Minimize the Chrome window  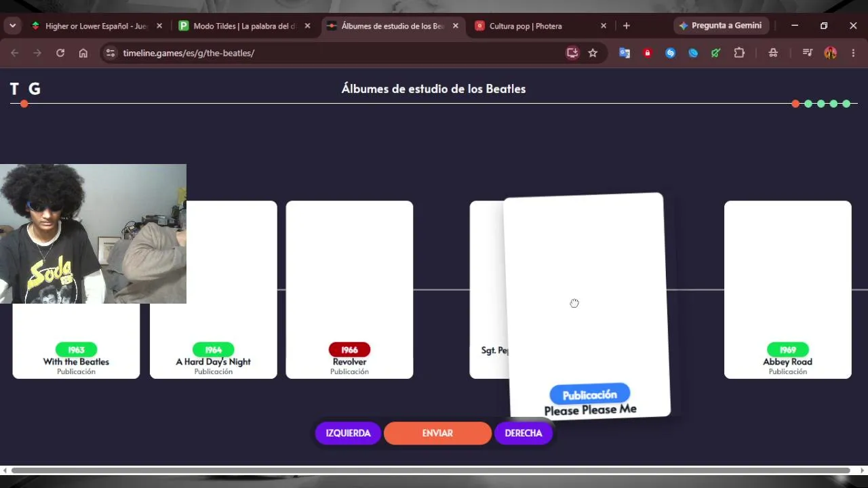point(795,26)
